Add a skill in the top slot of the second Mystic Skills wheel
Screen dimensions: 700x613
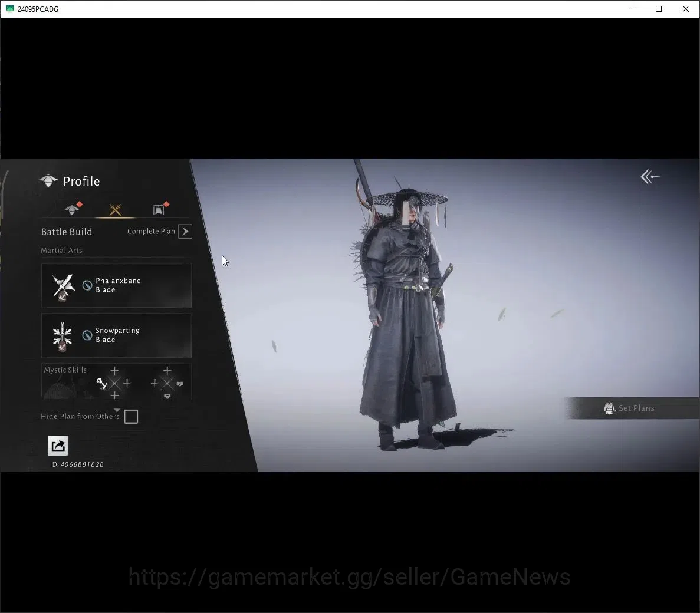(x=167, y=371)
